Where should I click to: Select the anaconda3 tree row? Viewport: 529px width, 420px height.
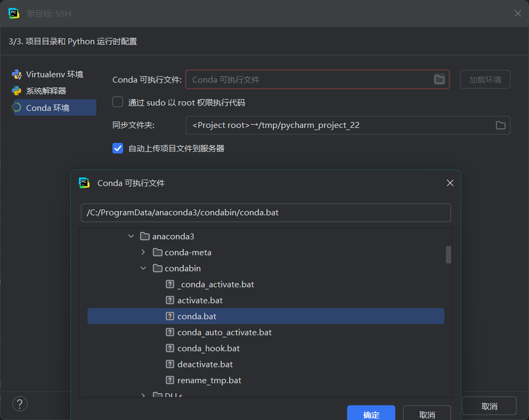(266, 236)
